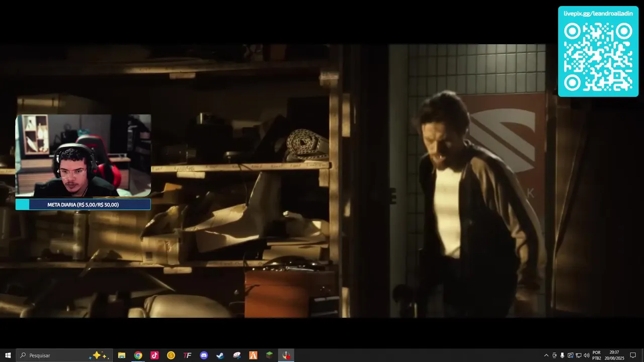Open Steam from the taskbar
The width and height of the screenshot is (644, 362).
(220, 355)
